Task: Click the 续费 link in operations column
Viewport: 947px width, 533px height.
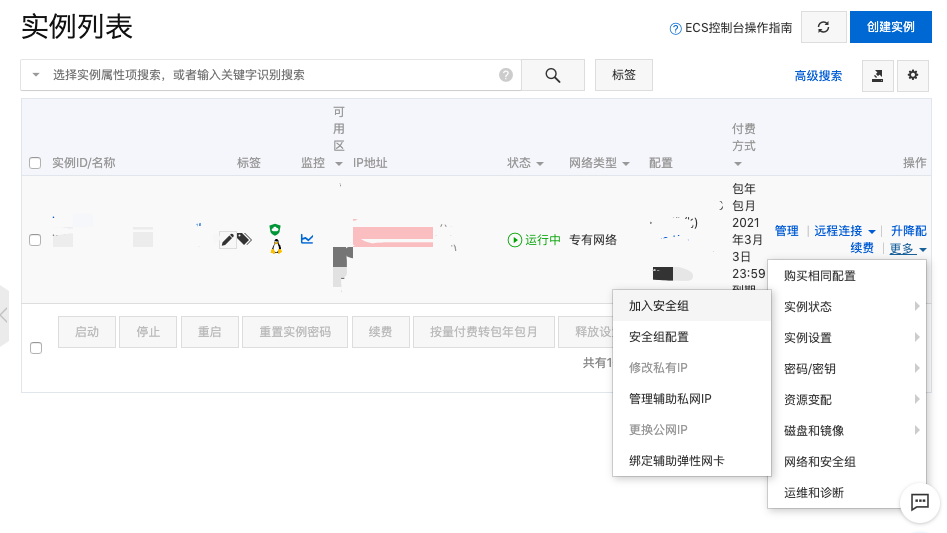Action: pos(862,247)
